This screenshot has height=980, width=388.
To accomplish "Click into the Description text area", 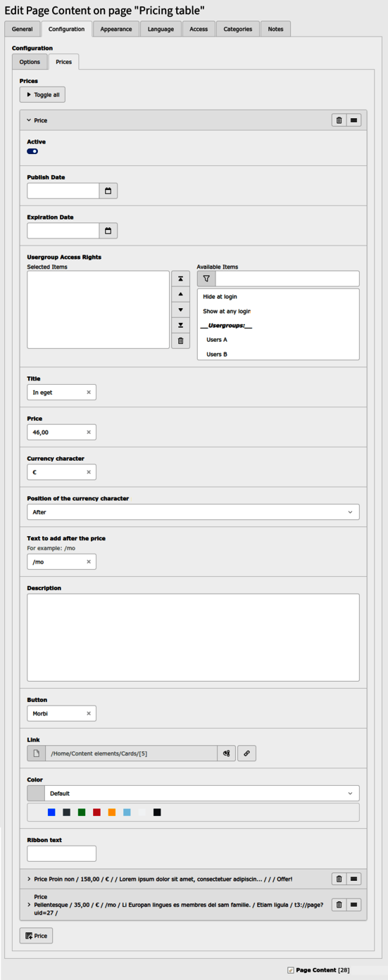I will [x=193, y=637].
